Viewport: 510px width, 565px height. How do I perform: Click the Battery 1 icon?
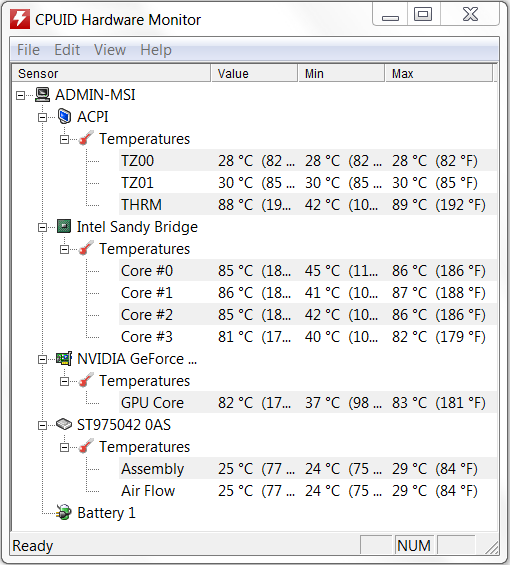[64, 512]
